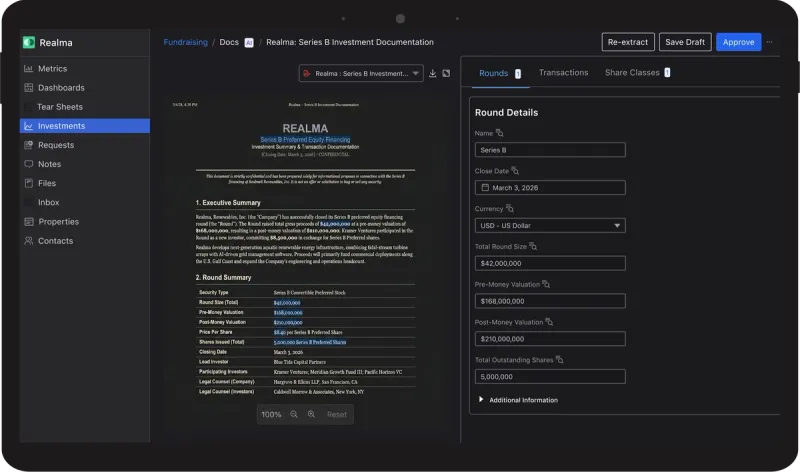The width and height of the screenshot is (800, 472).
Task: Locate Pre-Money Valuation source icon
Action: 546,284
